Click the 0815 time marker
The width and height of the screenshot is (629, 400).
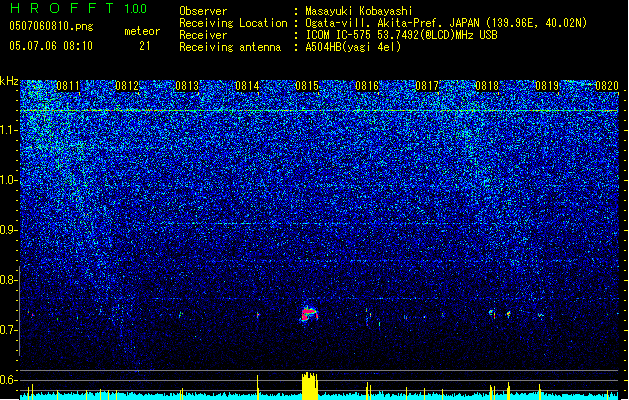(307, 86)
